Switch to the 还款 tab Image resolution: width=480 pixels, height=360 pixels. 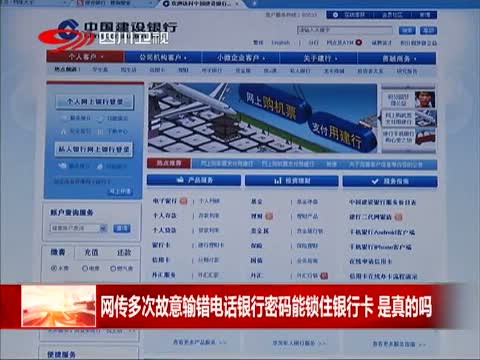pyautogui.click(x=124, y=252)
